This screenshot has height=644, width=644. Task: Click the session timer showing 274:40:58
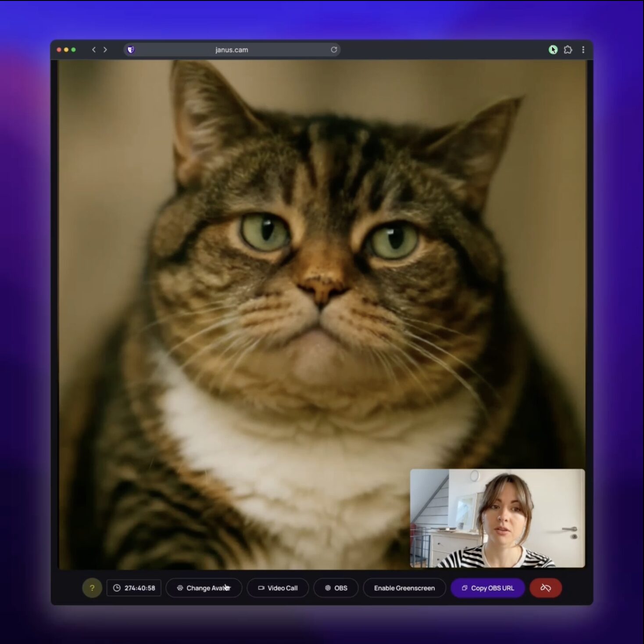tap(134, 588)
